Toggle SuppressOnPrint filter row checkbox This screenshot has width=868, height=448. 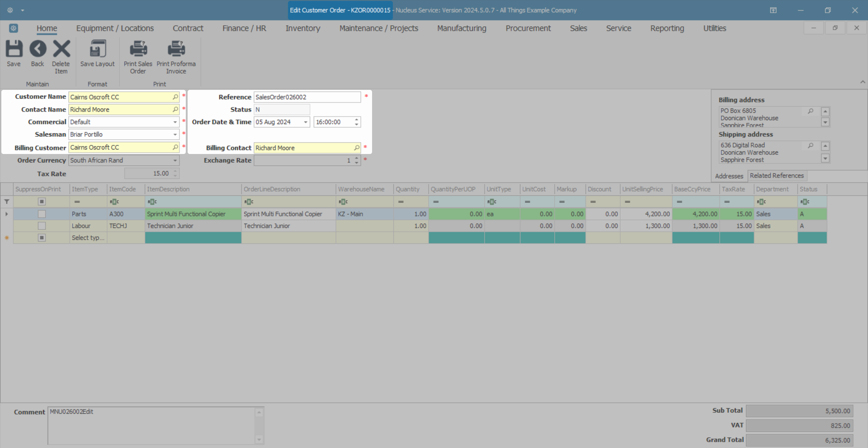pos(42,201)
